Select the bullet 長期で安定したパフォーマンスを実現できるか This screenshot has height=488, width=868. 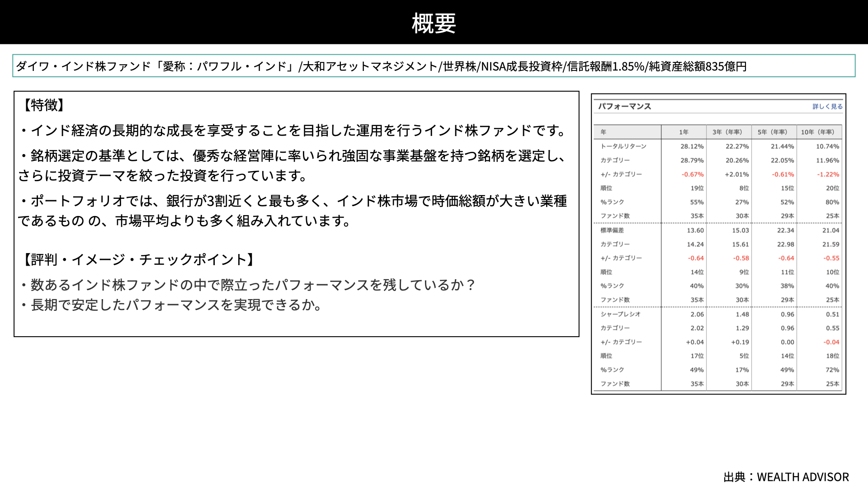(171, 305)
